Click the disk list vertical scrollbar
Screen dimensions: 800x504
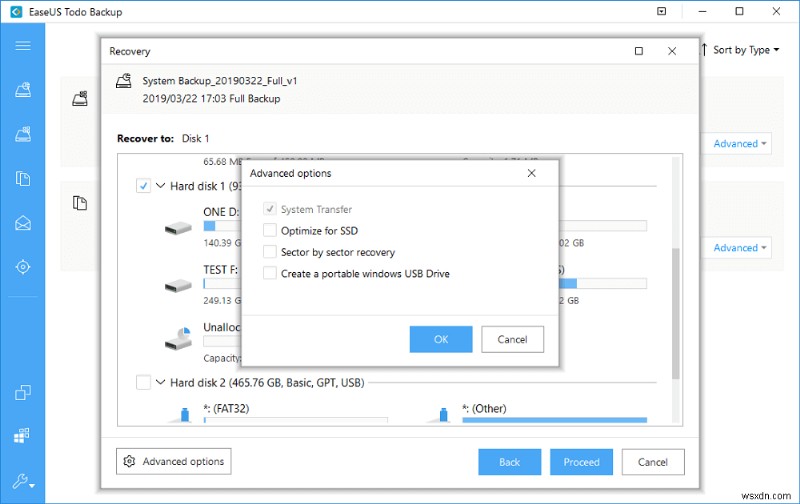tap(676, 314)
